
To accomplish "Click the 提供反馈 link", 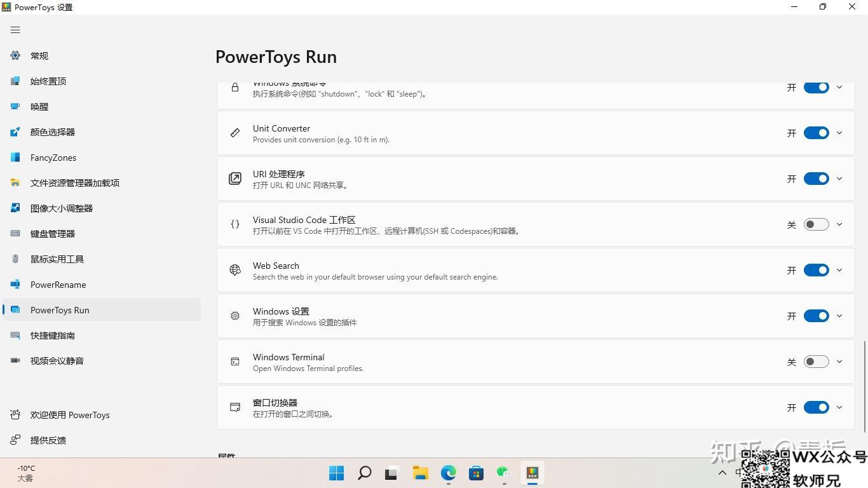I will pyautogui.click(x=102, y=440).
